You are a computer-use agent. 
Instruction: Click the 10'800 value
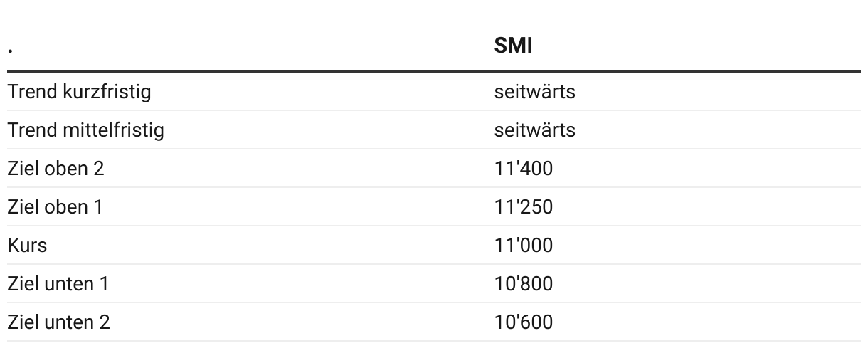coord(523,284)
